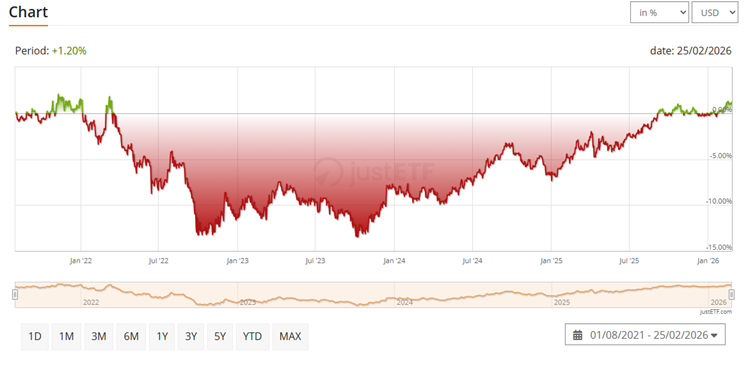Click the Jan '24 axis label
The width and height of the screenshot is (755, 365).
click(394, 261)
